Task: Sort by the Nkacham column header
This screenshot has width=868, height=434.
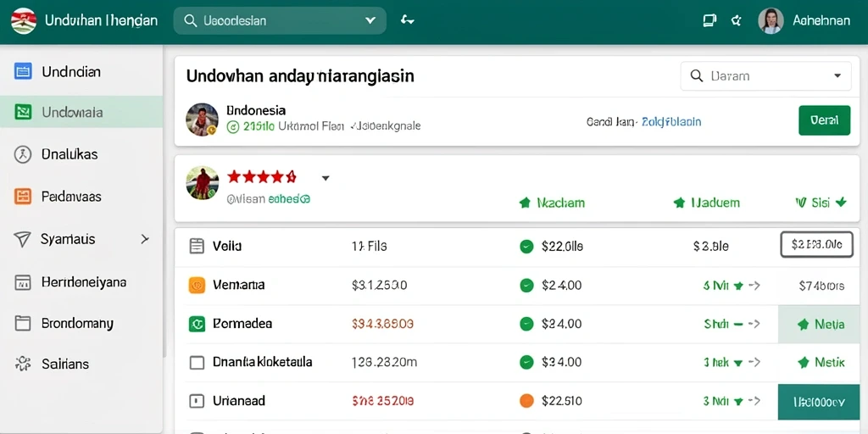Action: tap(552, 203)
